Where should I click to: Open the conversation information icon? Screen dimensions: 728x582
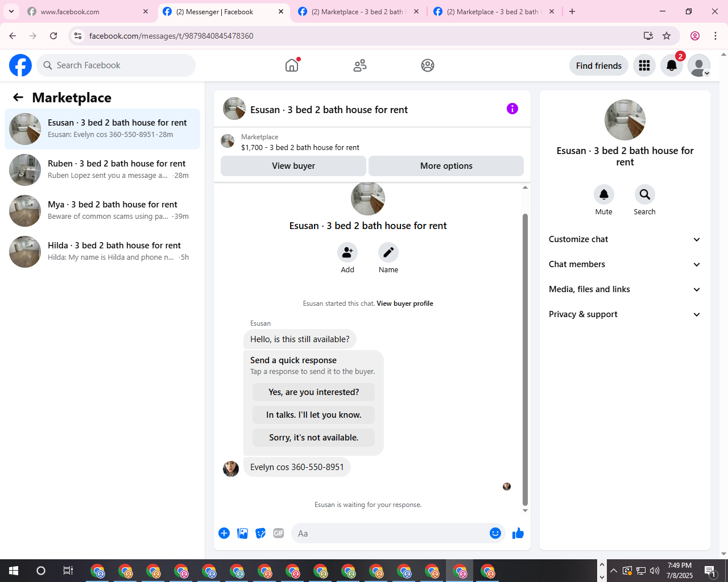tap(512, 109)
